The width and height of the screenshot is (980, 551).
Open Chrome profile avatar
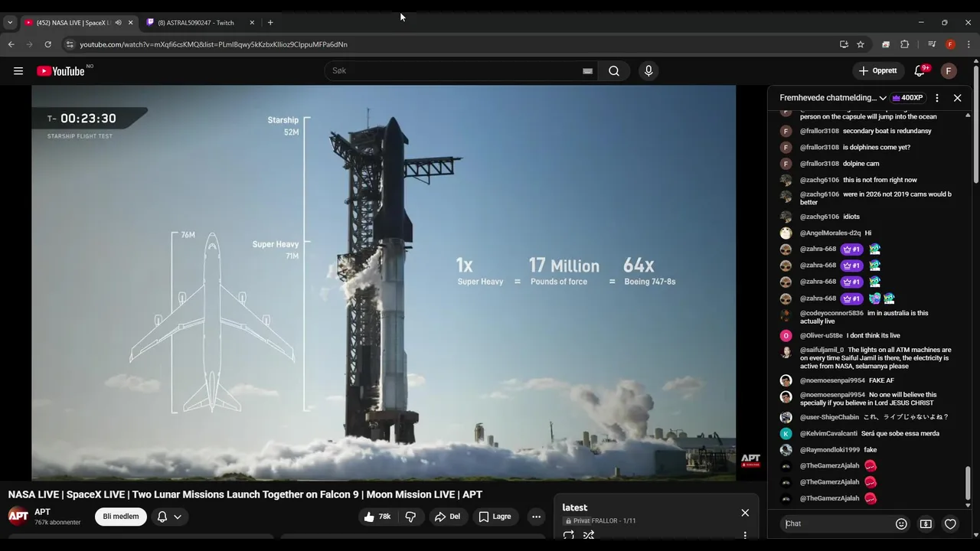(x=950, y=44)
